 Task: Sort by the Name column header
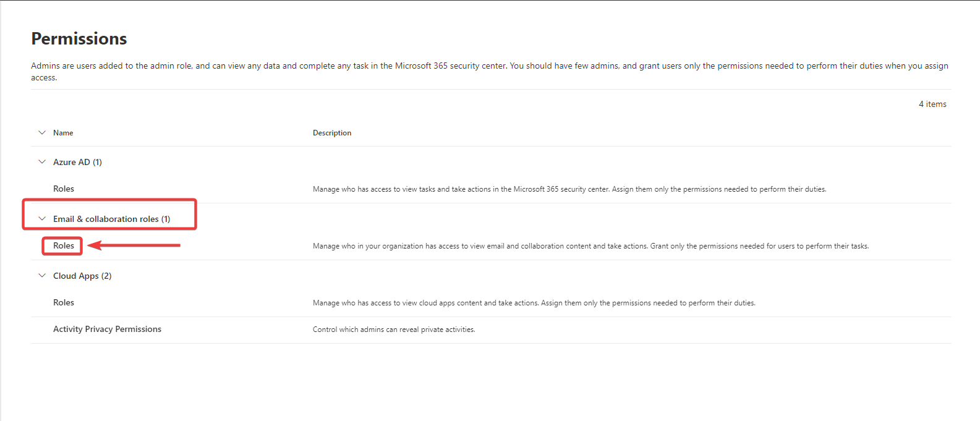click(x=63, y=133)
